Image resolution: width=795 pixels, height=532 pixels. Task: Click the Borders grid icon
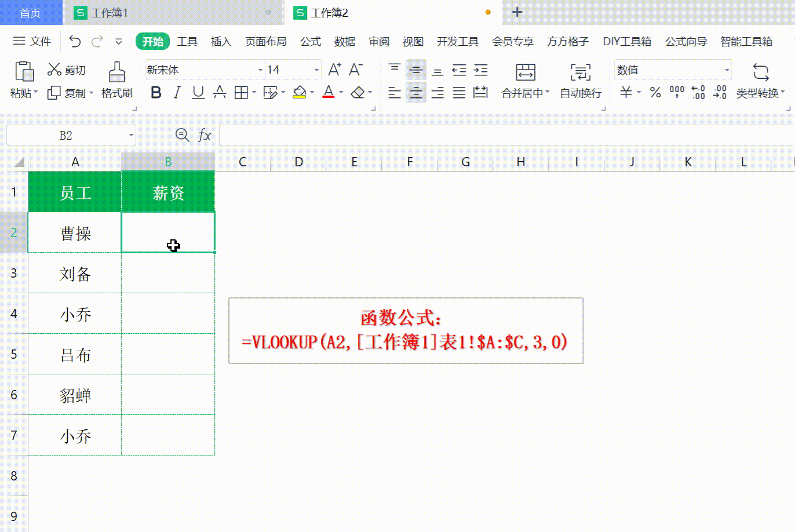point(241,92)
